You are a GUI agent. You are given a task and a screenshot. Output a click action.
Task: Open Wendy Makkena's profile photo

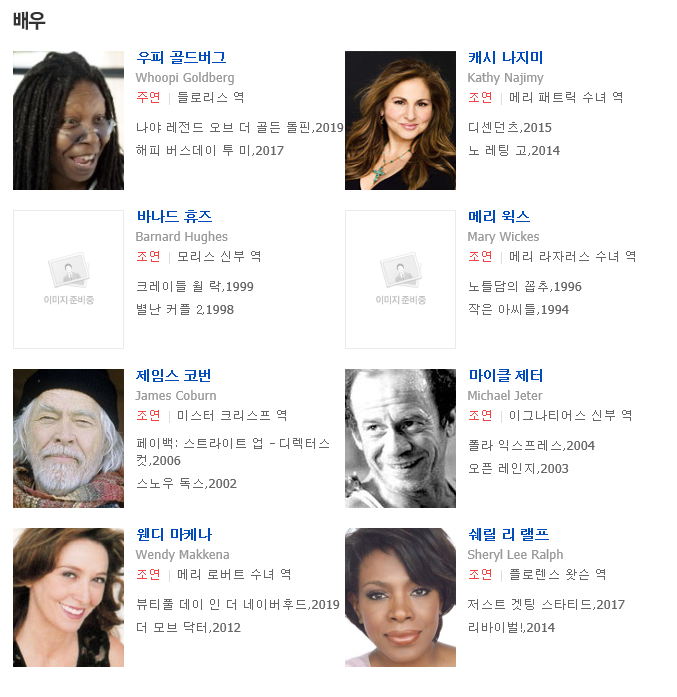[x=68, y=597]
